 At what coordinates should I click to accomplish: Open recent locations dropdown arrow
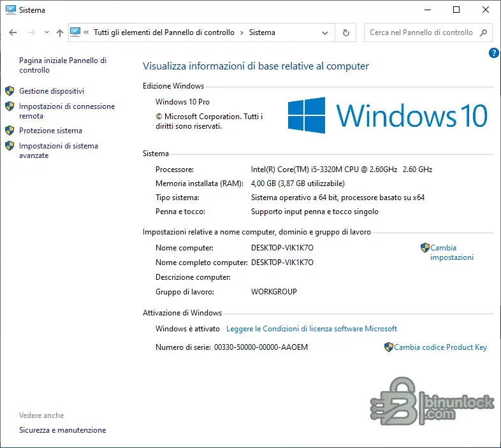(x=47, y=33)
